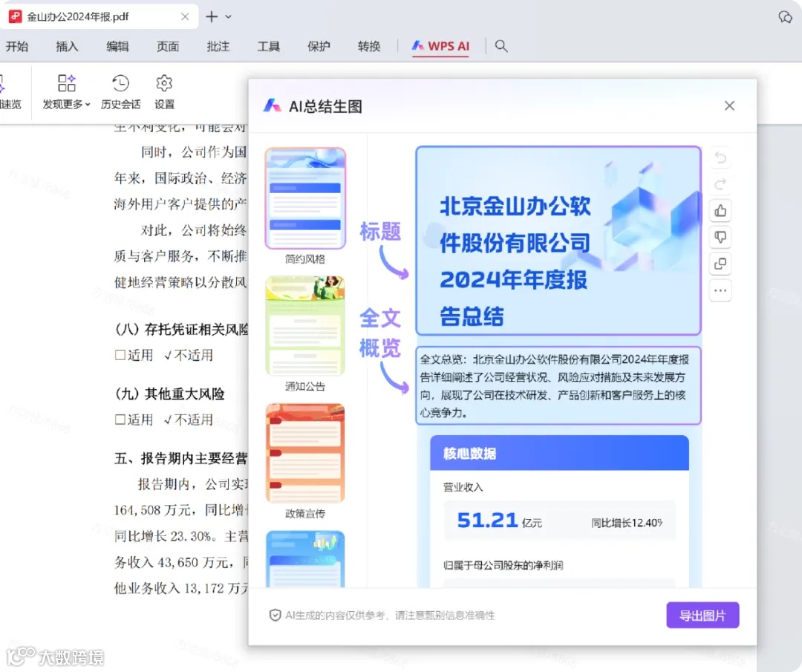Click the summary title 北京金山办公软件股份有限公司 block
Viewport: 802px width, 672px height.
pyautogui.click(x=558, y=241)
